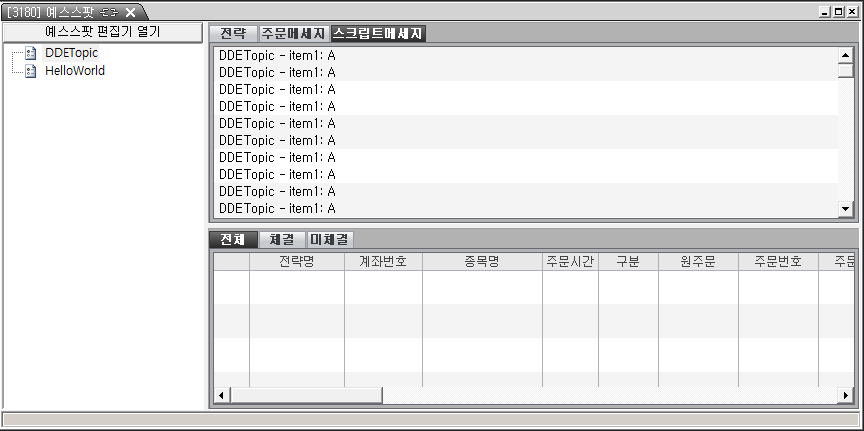Maximize the 예스스팟 panel window

coord(838,11)
